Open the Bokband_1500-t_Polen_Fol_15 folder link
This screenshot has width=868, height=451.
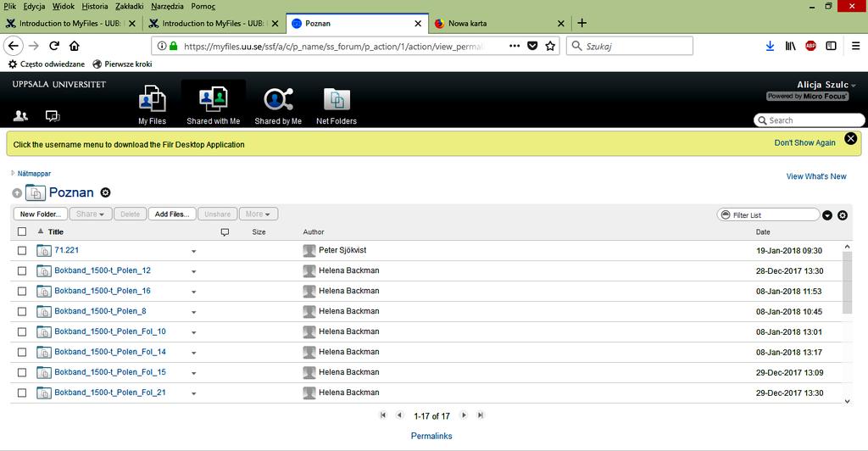[110, 372]
